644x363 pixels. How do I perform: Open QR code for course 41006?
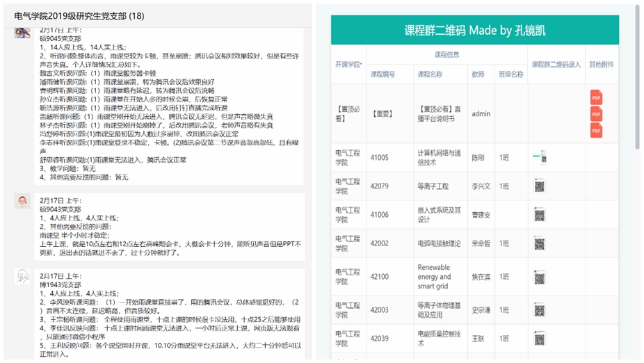click(540, 215)
